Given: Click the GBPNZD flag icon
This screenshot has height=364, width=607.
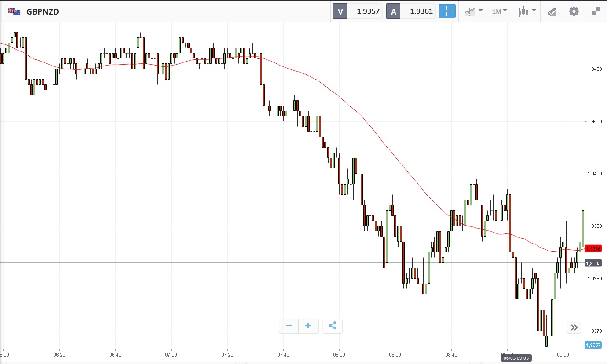Looking at the screenshot, I should point(14,11).
